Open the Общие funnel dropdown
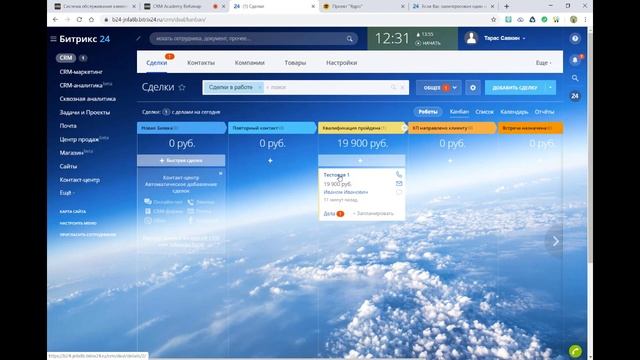This screenshot has height=360, width=640. 439,88
